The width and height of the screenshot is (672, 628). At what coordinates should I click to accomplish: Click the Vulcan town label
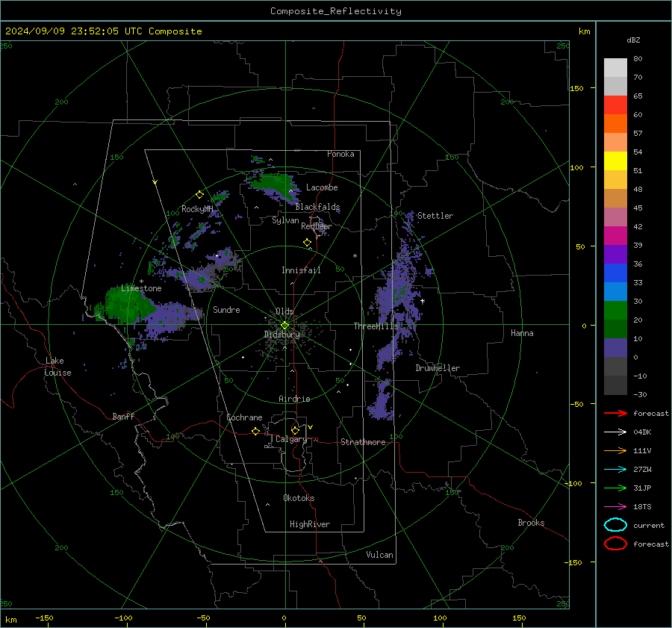(x=379, y=555)
